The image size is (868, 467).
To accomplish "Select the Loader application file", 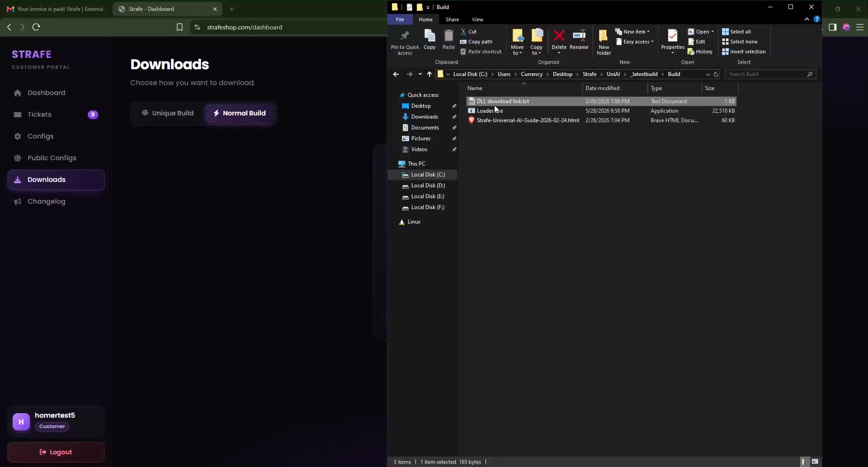I will (601, 111).
